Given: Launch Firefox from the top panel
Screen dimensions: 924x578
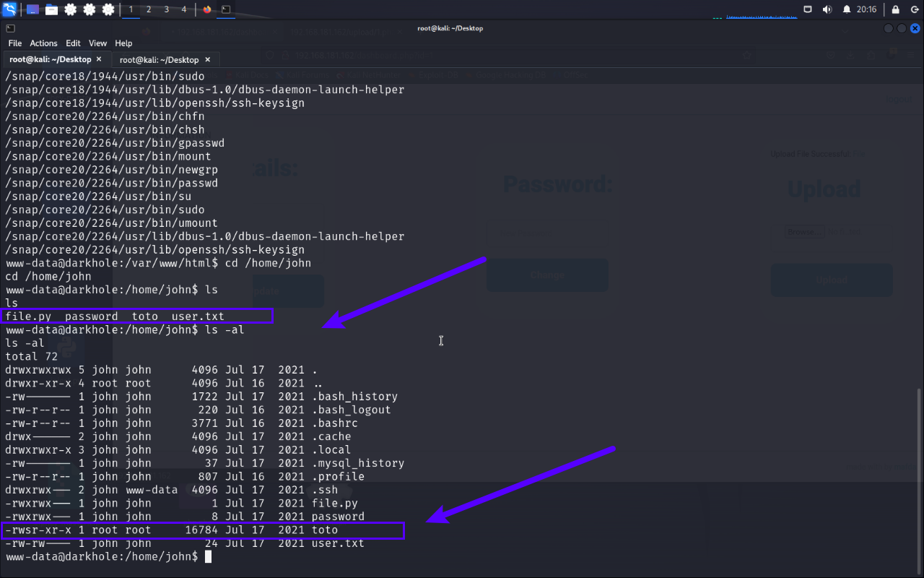Looking at the screenshot, I should (208, 9).
